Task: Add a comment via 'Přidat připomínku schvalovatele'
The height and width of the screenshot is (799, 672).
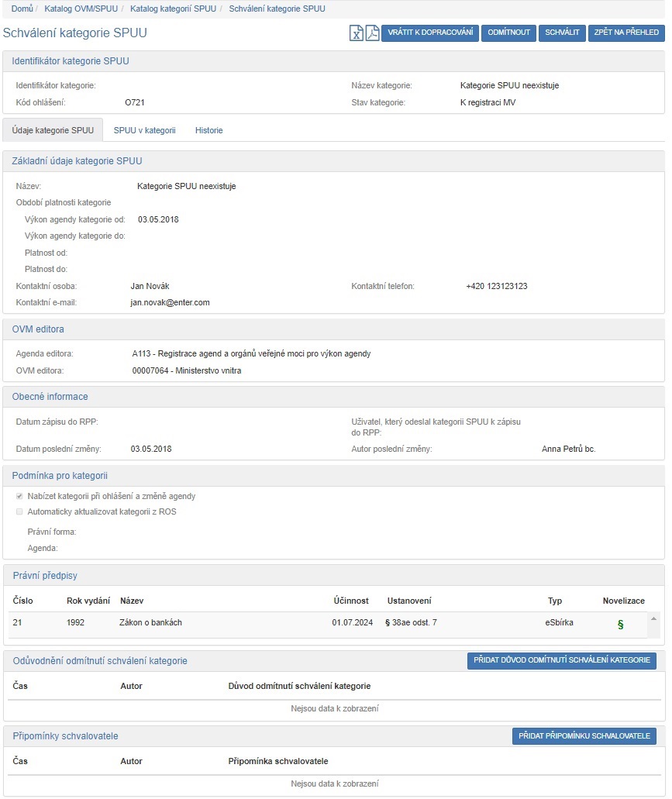Action: tap(584, 735)
